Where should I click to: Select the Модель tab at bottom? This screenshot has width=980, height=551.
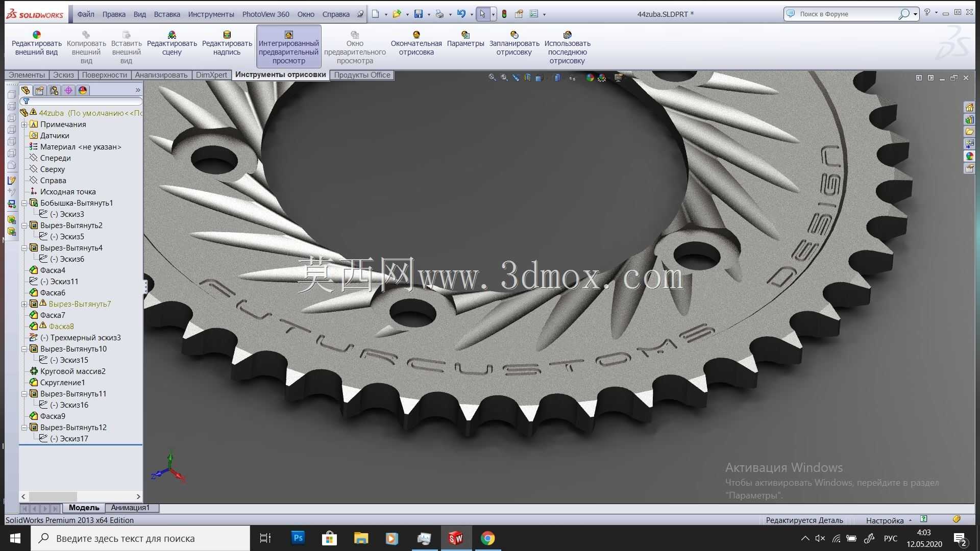[84, 508]
